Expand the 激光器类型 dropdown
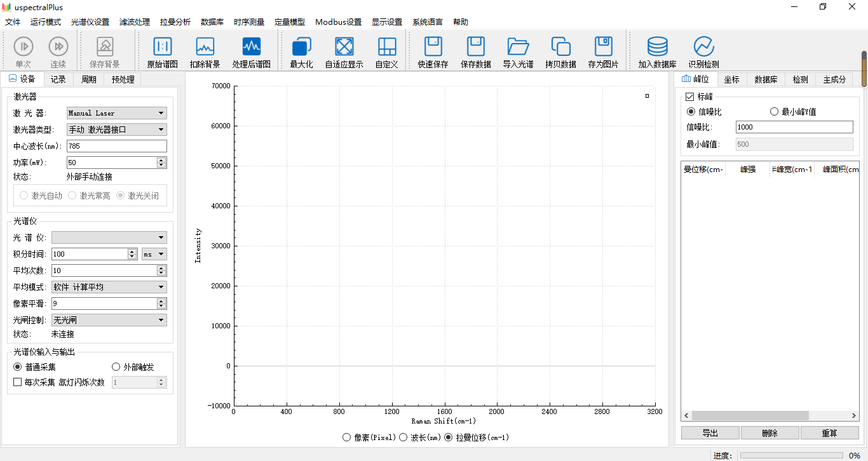Image resolution: width=868 pixels, height=461 pixels. coord(117,130)
